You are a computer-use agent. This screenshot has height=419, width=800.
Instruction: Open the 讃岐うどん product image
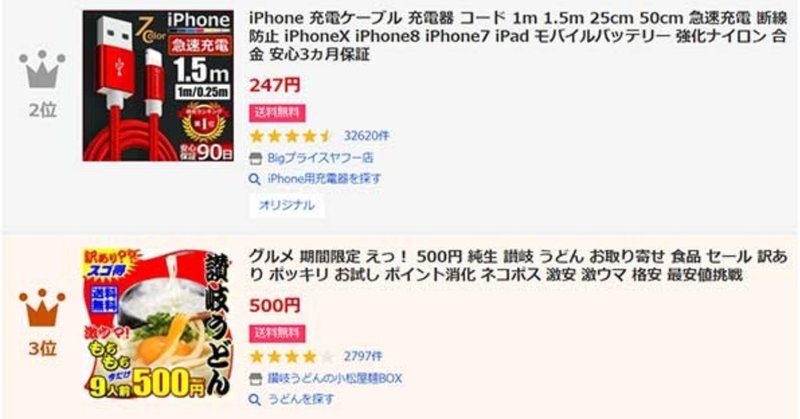point(158,324)
